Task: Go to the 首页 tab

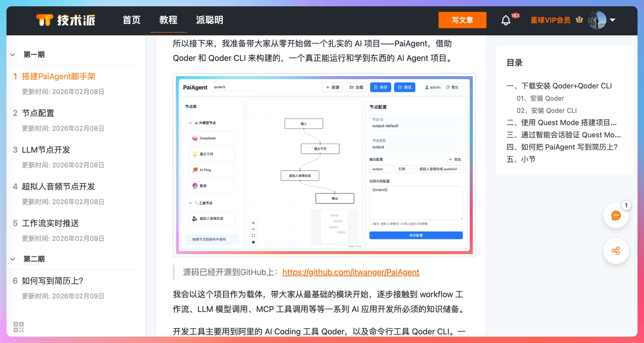Action: coord(131,20)
